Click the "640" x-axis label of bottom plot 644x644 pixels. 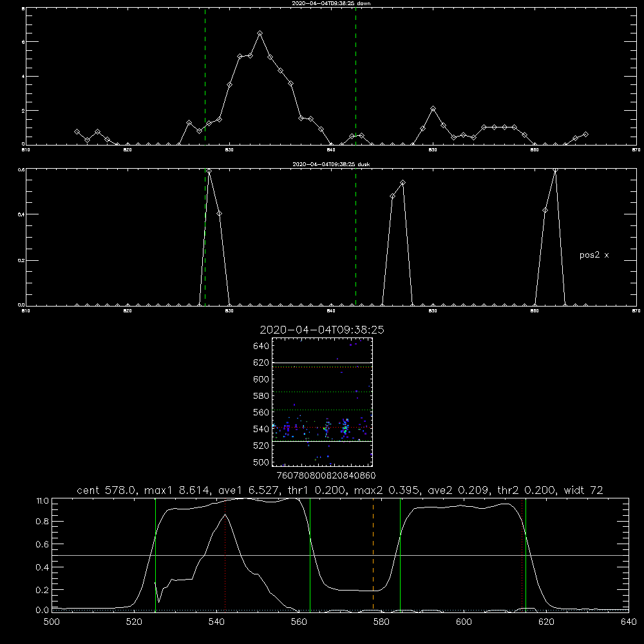coord(629,622)
